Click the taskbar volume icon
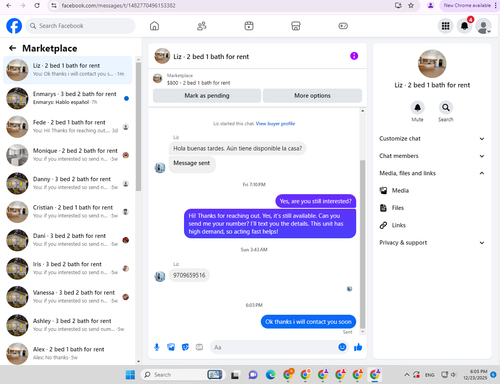500x384 pixels. click(x=453, y=375)
